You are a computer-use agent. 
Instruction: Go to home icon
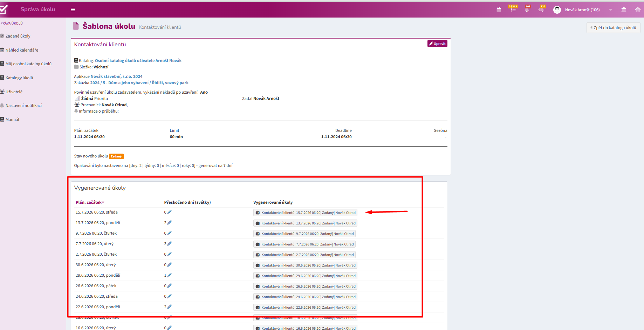pyautogui.click(x=638, y=9)
